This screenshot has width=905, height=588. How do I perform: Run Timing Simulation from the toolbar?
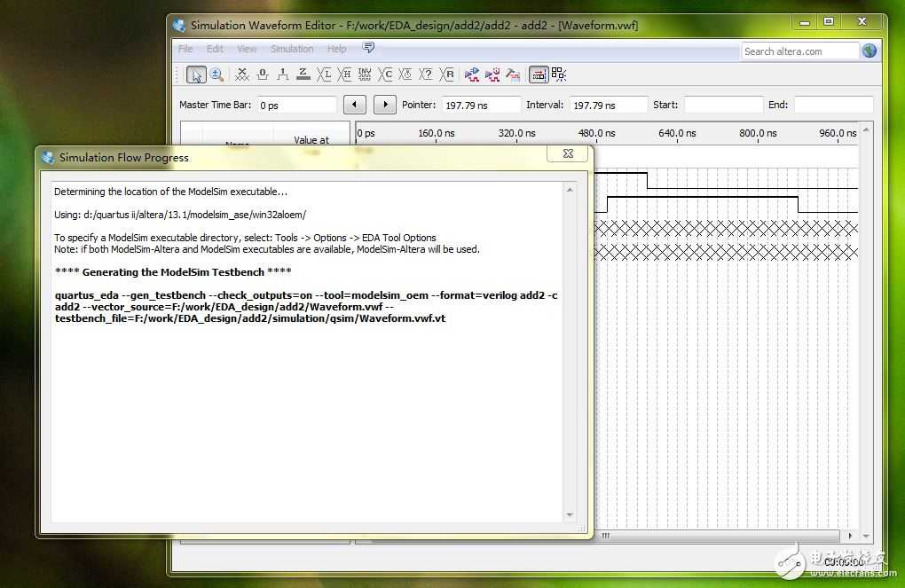point(492,74)
